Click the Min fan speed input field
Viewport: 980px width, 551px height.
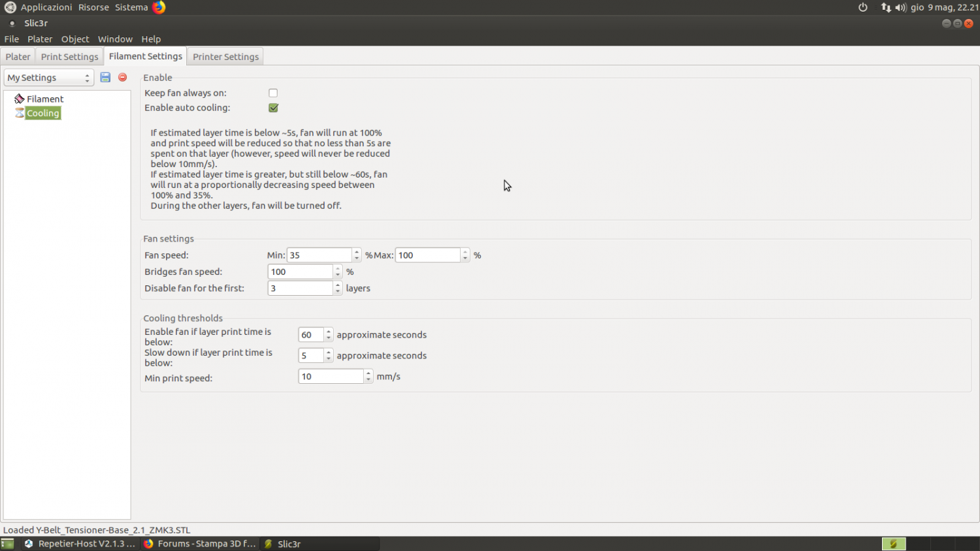(x=319, y=255)
